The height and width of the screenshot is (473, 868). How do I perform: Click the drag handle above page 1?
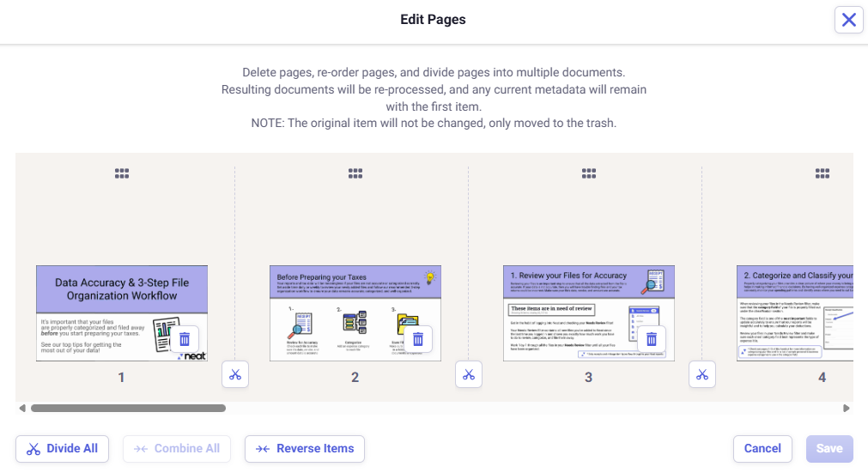click(122, 173)
